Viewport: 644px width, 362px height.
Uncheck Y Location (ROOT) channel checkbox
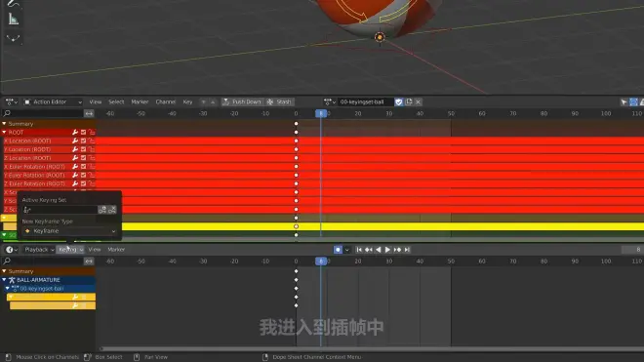(83, 149)
